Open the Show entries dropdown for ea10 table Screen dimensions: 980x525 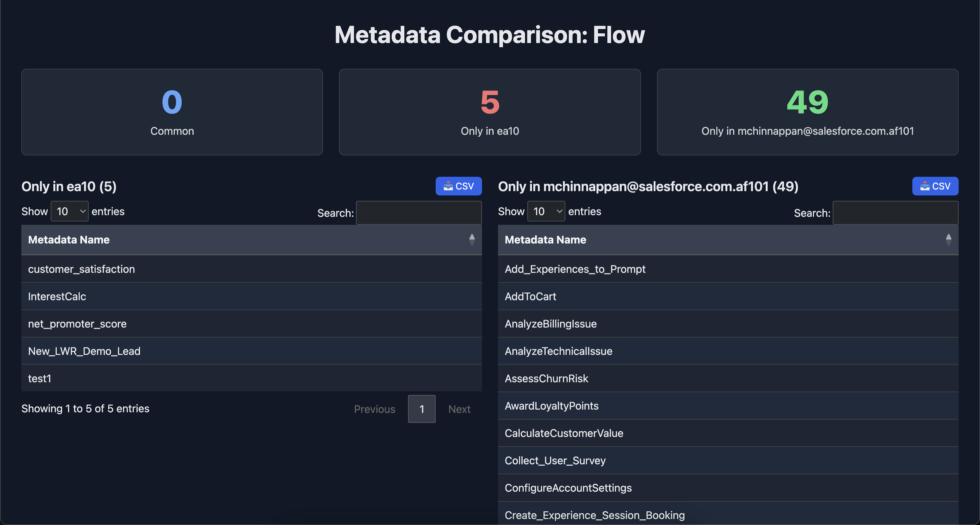coord(69,211)
